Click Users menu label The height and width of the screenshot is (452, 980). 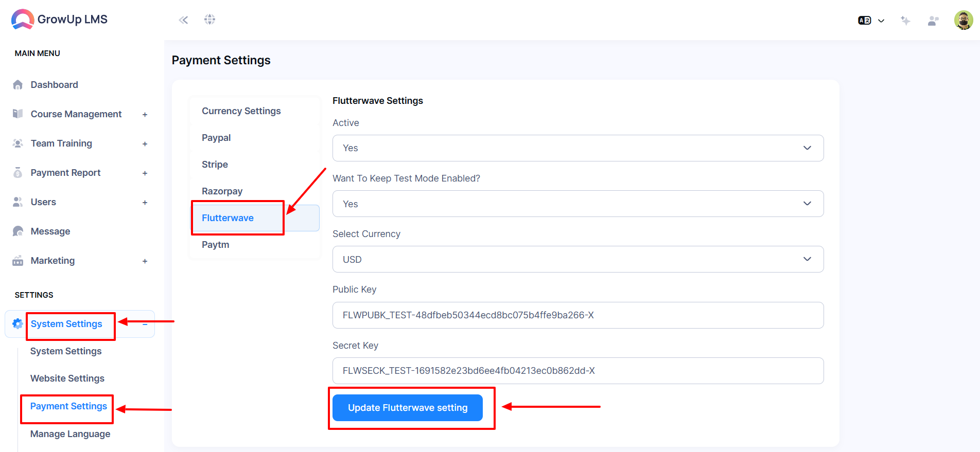click(43, 202)
